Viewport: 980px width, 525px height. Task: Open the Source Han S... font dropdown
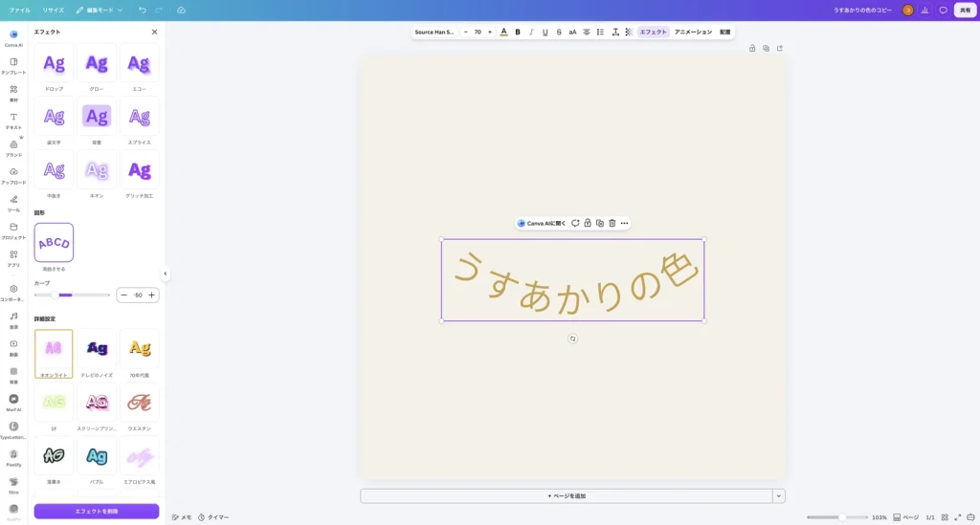tap(434, 32)
